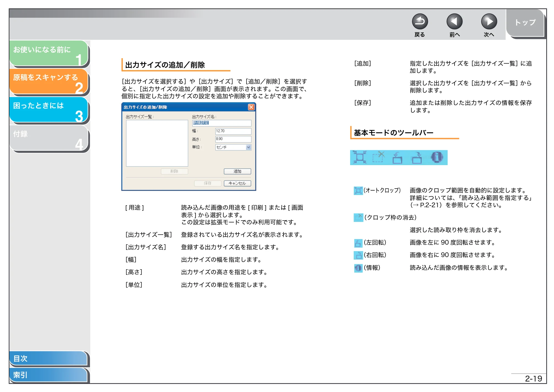Click the [単位] term label

[x=134, y=285]
